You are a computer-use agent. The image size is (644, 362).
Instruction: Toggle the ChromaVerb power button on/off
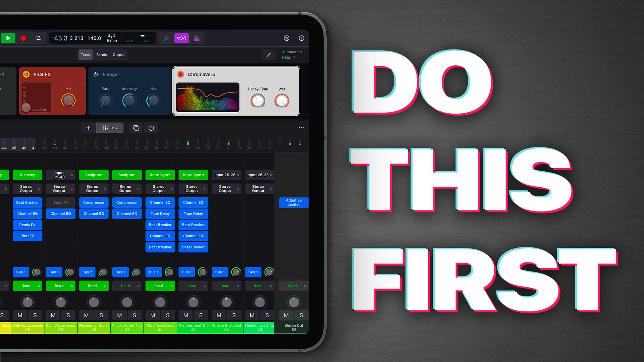coord(180,74)
